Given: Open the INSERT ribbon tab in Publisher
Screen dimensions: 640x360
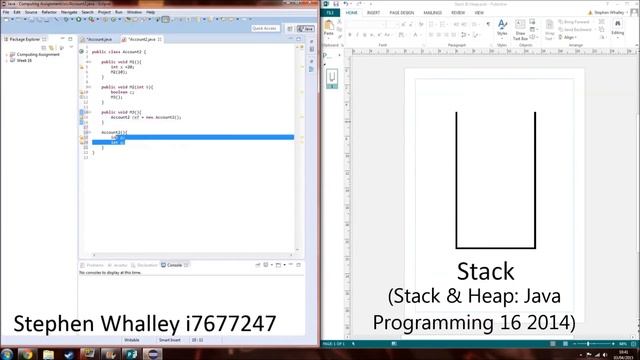Looking at the screenshot, I should pos(373,13).
